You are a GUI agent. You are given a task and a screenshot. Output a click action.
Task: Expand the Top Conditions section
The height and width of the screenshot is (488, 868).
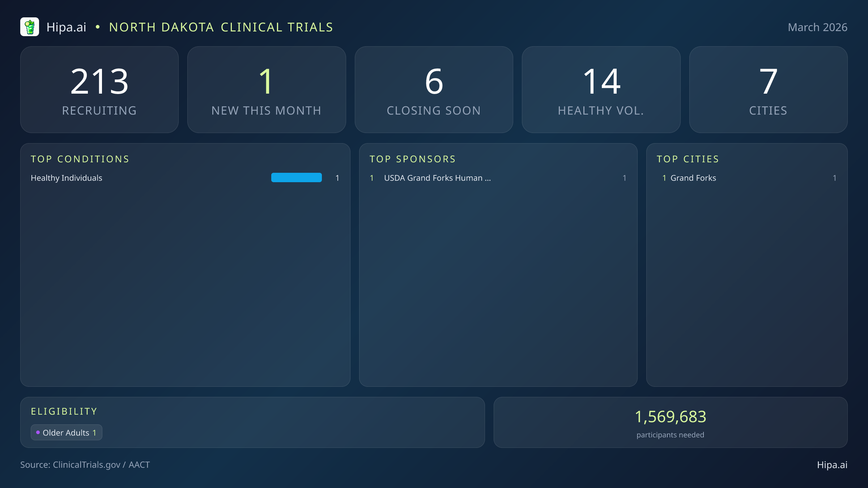[80, 159]
